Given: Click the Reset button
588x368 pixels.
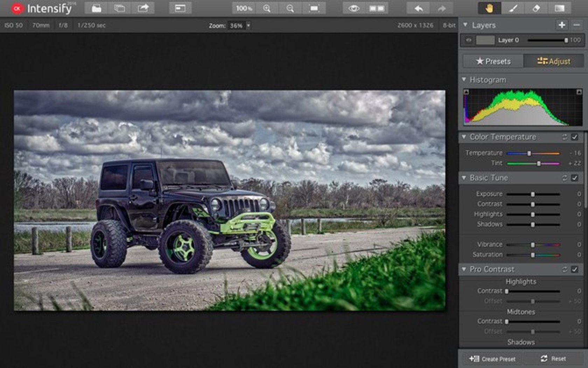Looking at the screenshot, I should tap(553, 359).
